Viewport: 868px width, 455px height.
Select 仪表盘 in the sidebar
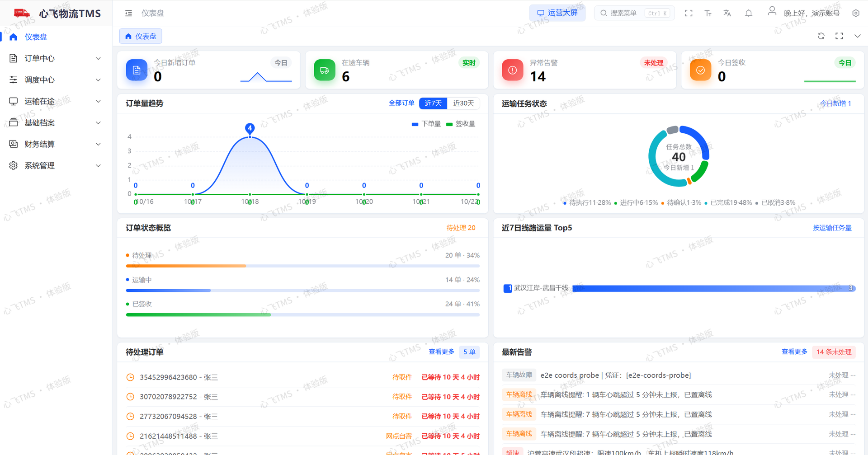[55, 37]
